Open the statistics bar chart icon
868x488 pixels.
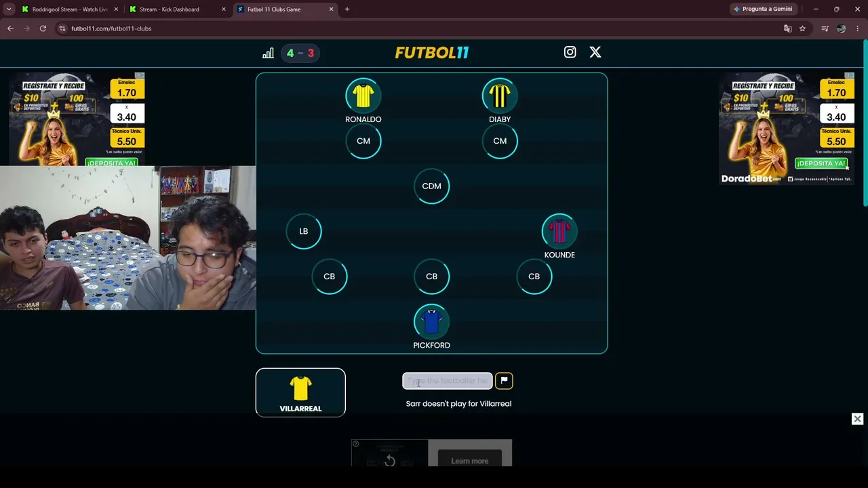tap(268, 53)
